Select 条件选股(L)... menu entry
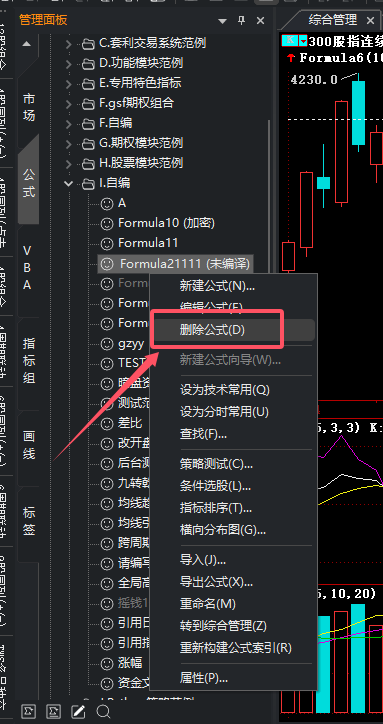Image resolution: width=383 pixels, height=724 pixels. [x=234, y=486]
